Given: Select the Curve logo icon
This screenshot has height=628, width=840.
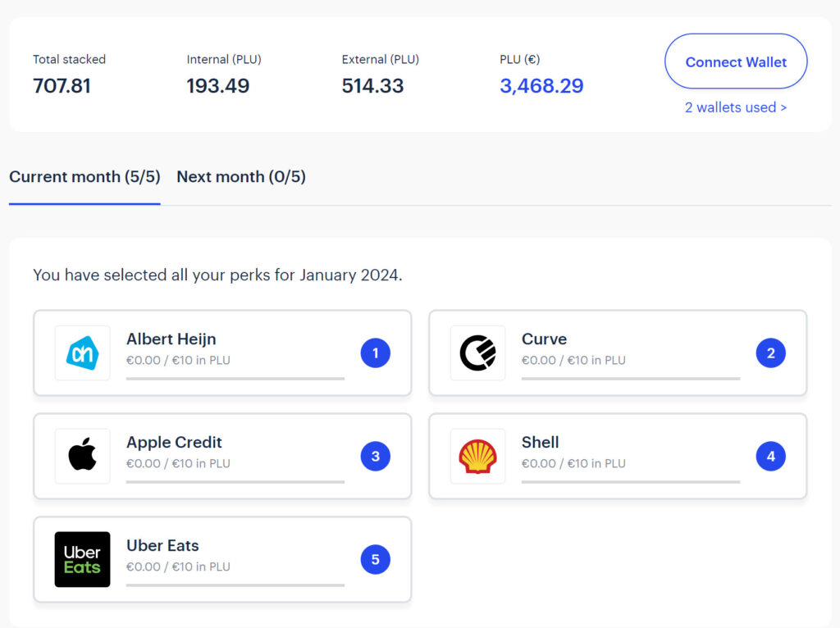Looking at the screenshot, I should click(477, 353).
